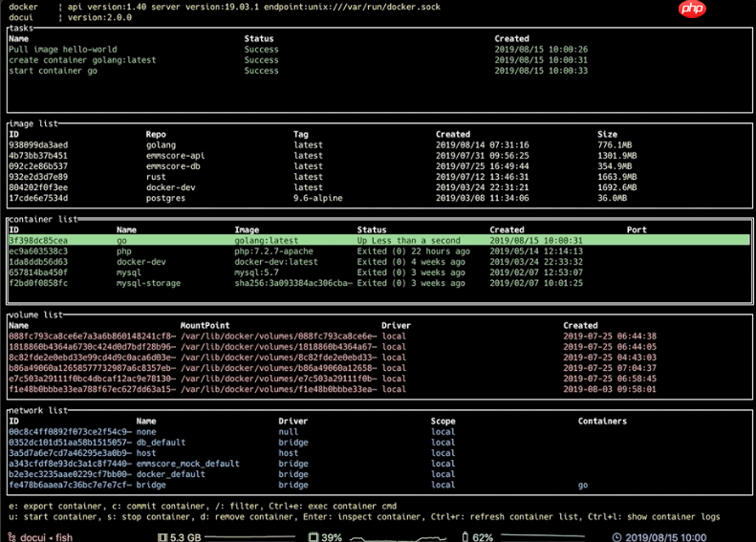Image resolution: width=756 pixels, height=542 pixels.
Task: Select the golang image row
Action: 379,144
